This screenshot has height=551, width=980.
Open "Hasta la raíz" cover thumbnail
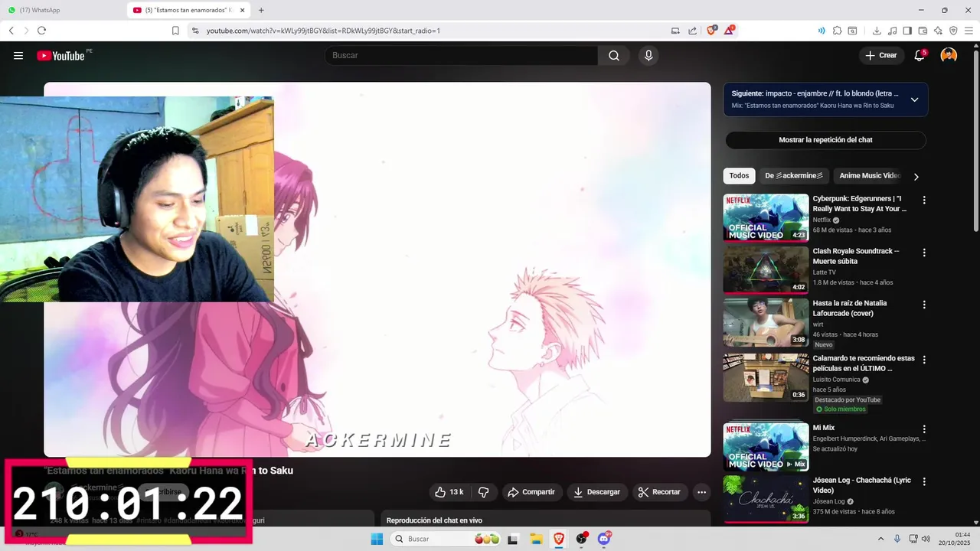tap(766, 322)
